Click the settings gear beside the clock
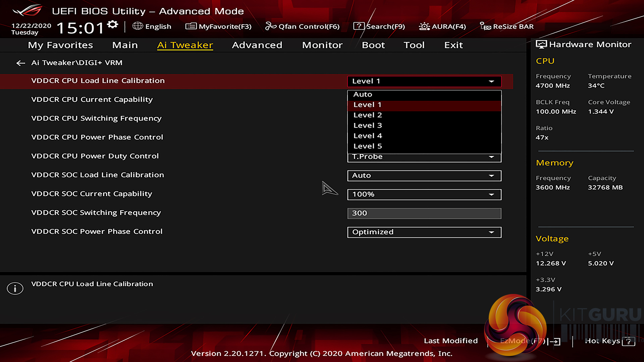 pyautogui.click(x=113, y=24)
